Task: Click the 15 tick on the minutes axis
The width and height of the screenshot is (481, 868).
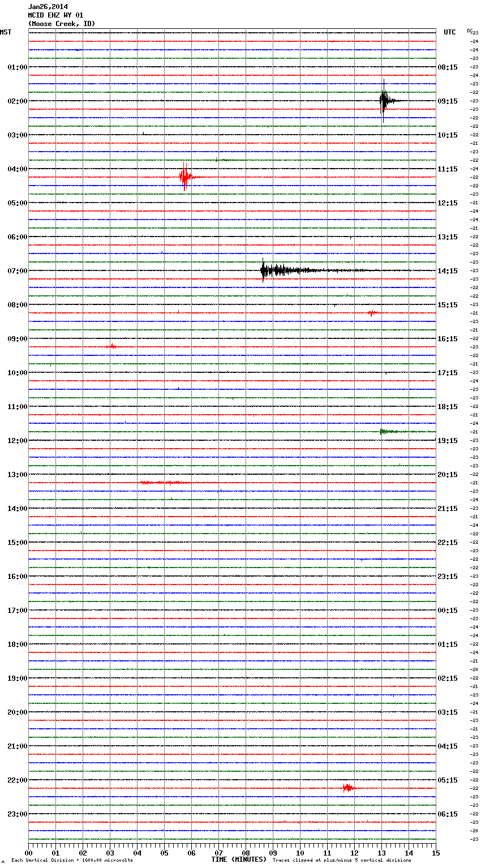Action: point(435,853)
